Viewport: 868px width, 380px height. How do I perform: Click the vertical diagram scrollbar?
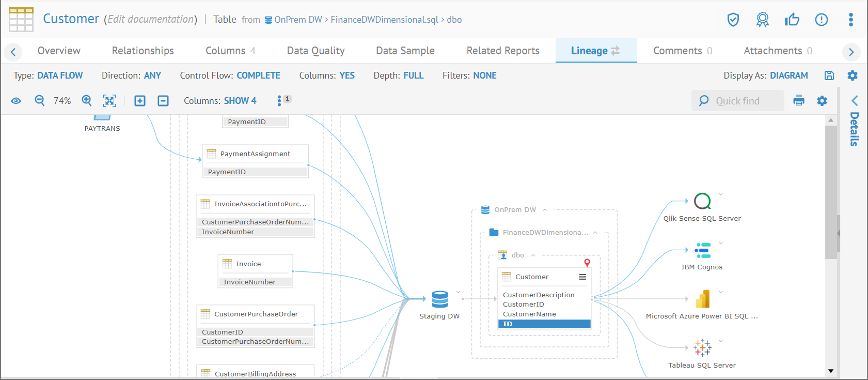(x=830, y=191)
